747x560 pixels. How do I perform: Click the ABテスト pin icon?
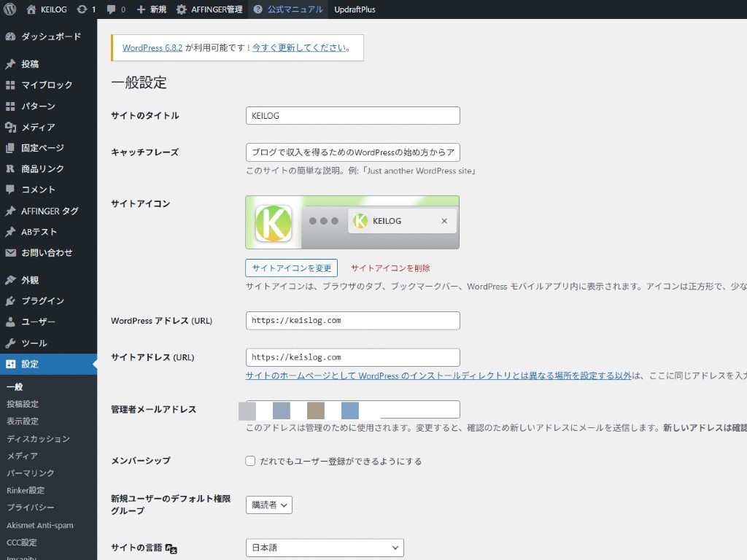tap(10, 232)
